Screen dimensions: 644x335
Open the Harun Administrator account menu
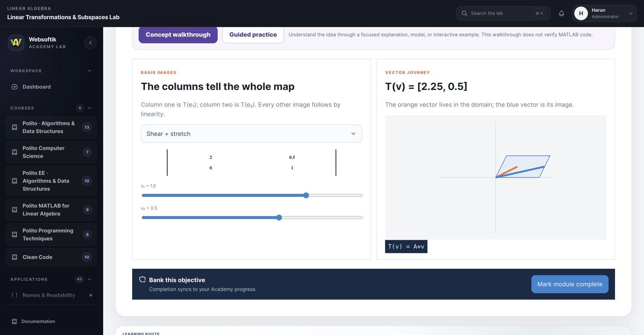[604, 13]
